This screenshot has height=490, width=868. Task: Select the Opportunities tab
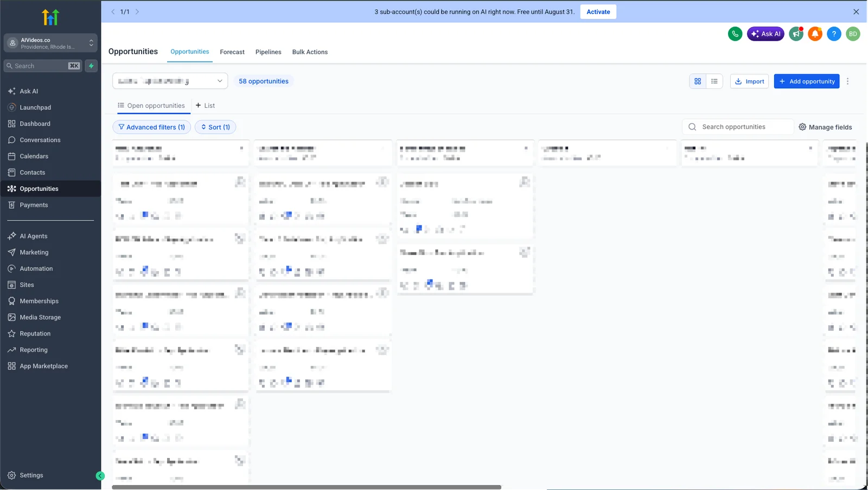click(190, 51)
